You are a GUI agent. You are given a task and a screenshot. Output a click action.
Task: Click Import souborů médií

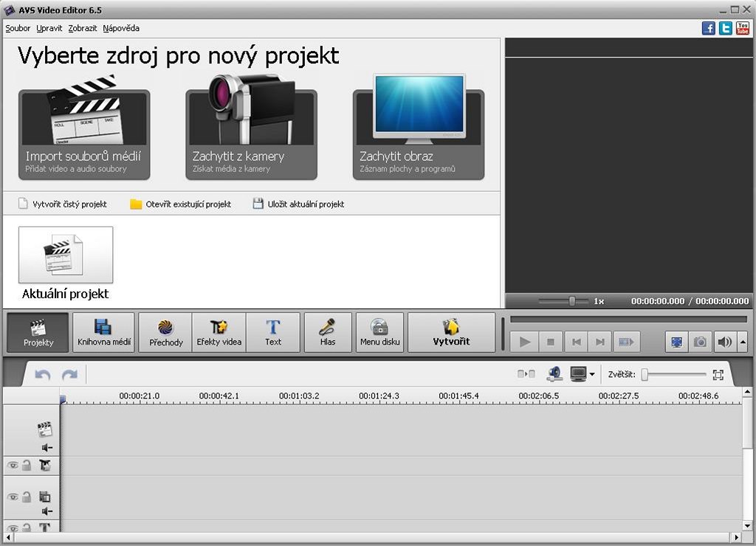(x=84, y=135)
